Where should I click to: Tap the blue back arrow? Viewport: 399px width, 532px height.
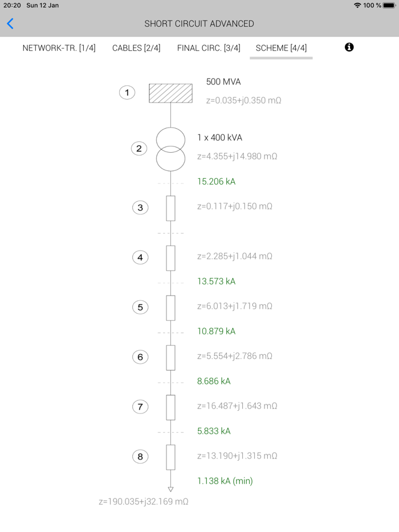pos(10,23)
